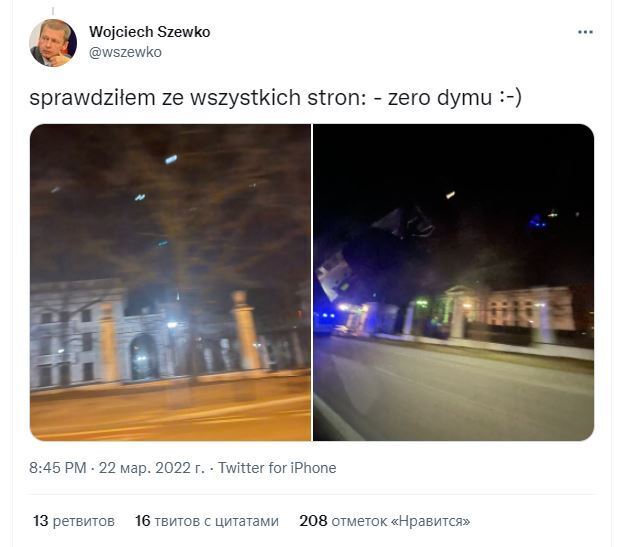Open the Wojciech Szewko display name link
The image size is (618, 547).
[149, 32]
